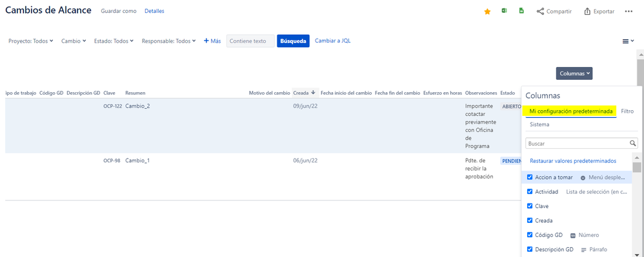The image size is (644, 257).
Task: Open the Responsable: Todos filter dropdown
Action: click(x=169, y=41)
